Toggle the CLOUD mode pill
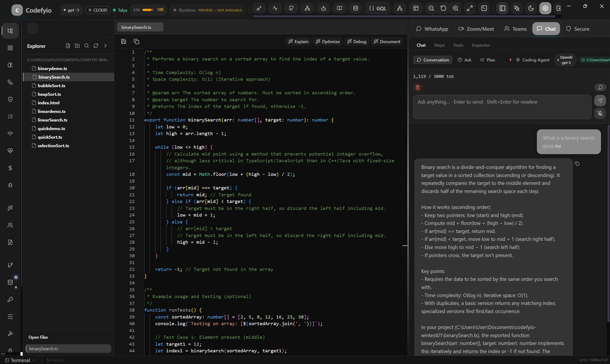The image size is (610, 364). (x=98, y=10)
